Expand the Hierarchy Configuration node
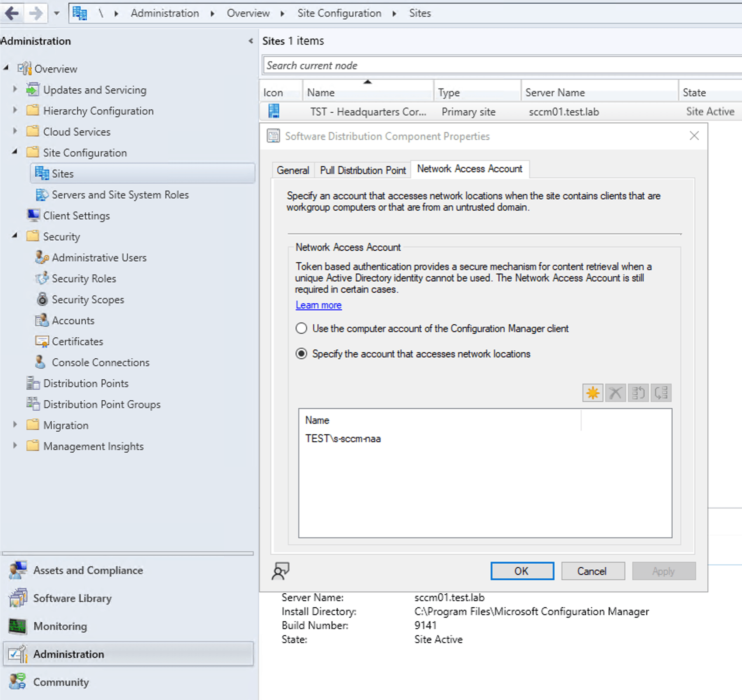 click(x=15, y=110)
